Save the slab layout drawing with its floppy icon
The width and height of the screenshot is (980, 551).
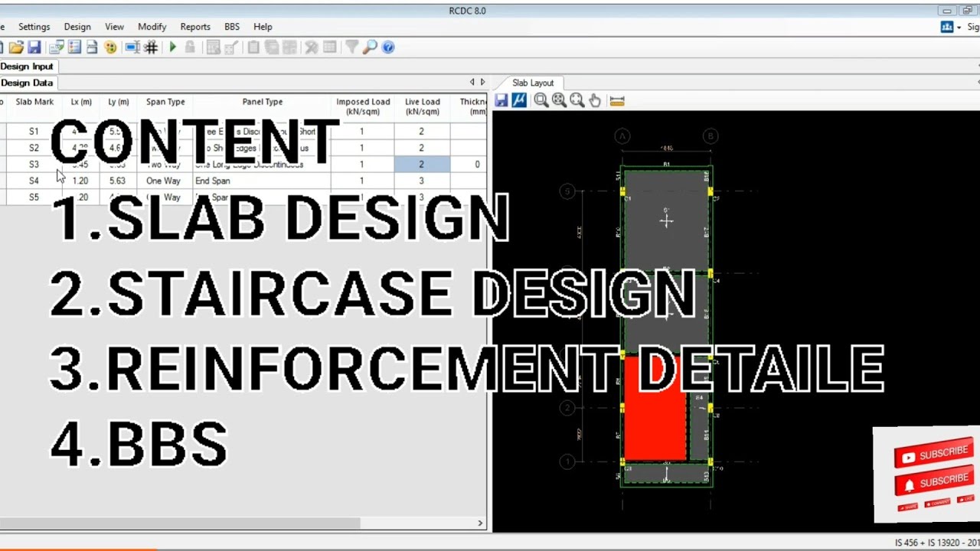[x=501, y=100]
